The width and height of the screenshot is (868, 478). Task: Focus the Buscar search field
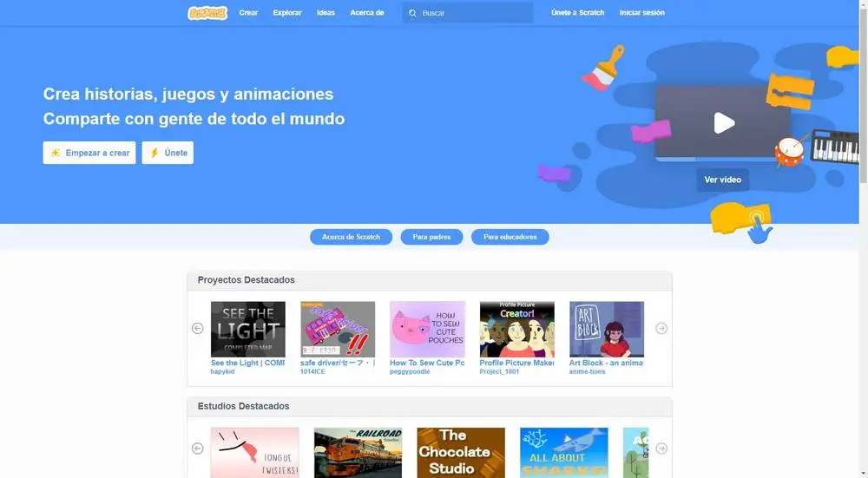pos(468,13)
